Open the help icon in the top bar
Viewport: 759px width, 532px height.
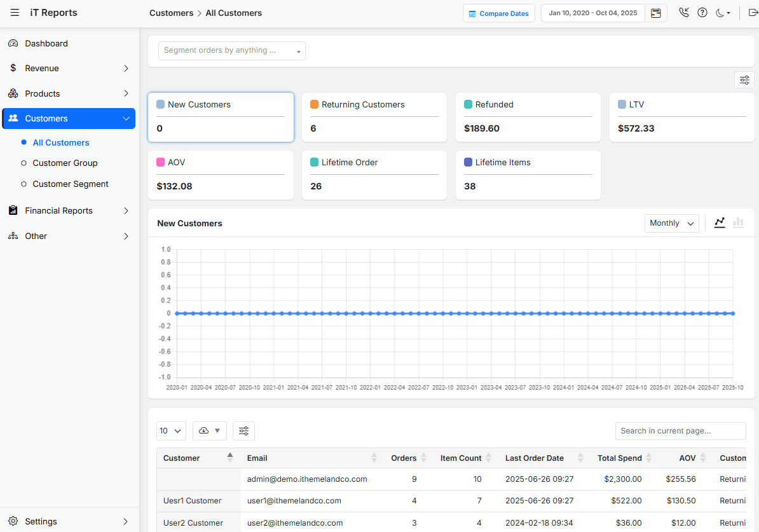pyautogui.click(x=702, y=12)
